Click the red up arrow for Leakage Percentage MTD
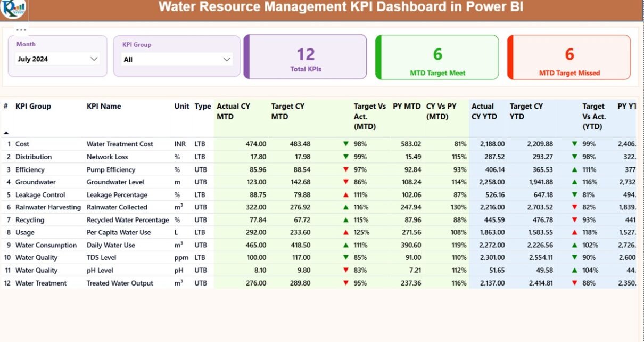644x342 pixels. click(x=346, y=195)
